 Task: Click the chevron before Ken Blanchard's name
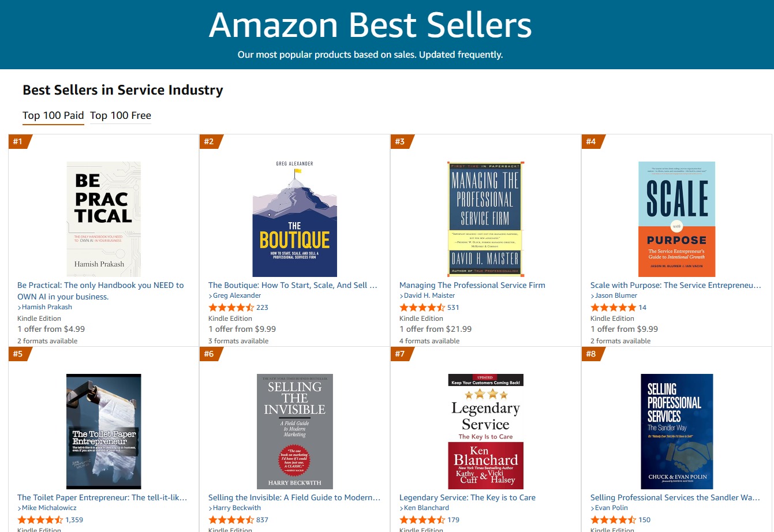click(401, 507)
